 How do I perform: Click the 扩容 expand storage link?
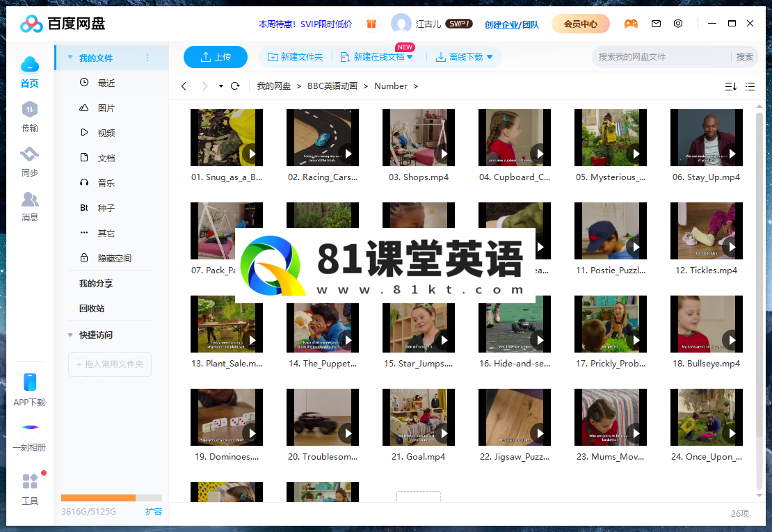[154, 511]
